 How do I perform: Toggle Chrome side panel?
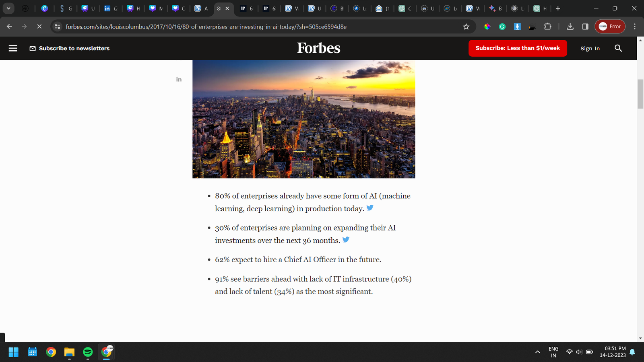(585, 27)
